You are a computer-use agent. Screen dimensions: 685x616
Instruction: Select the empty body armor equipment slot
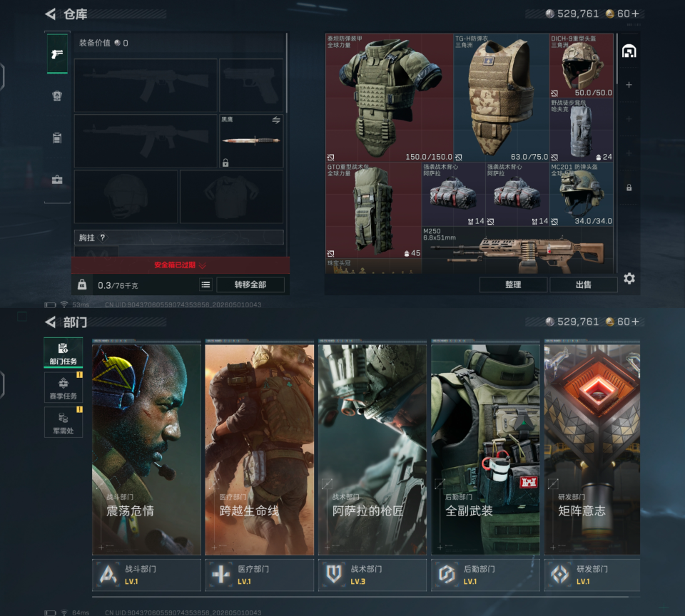pos(231,197)
